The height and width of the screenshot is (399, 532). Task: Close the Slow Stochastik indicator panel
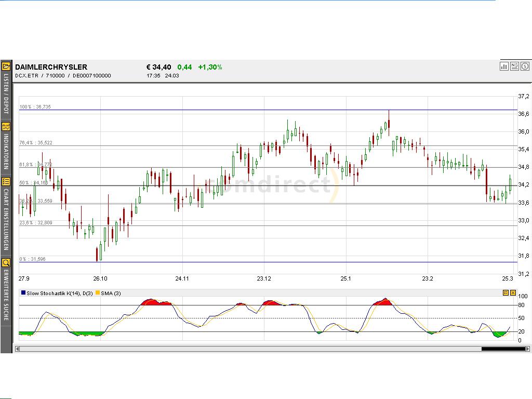[x=513, y=293]
